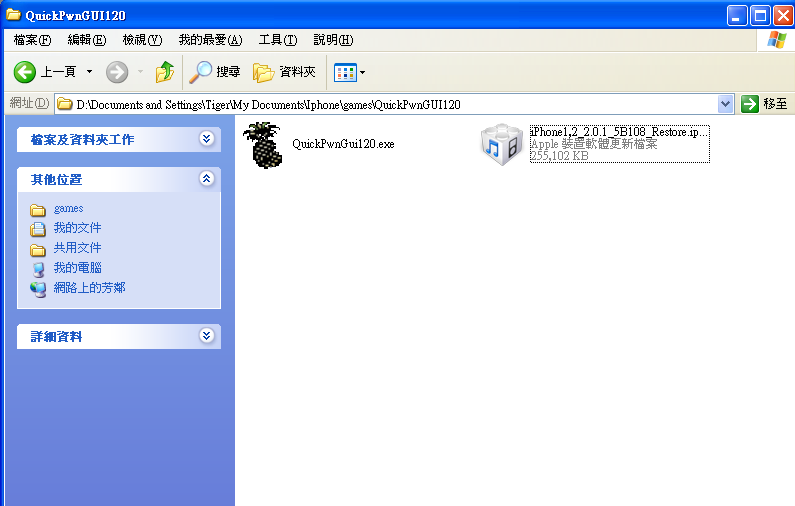Click the grey forward arrow button

tap(117, 72)
